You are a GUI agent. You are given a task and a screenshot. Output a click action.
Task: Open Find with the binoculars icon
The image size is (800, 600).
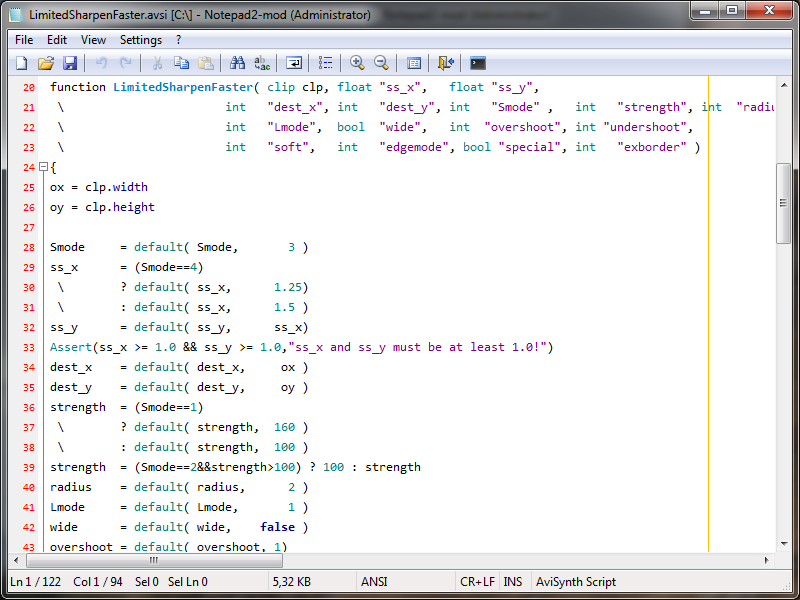[238, 63]
